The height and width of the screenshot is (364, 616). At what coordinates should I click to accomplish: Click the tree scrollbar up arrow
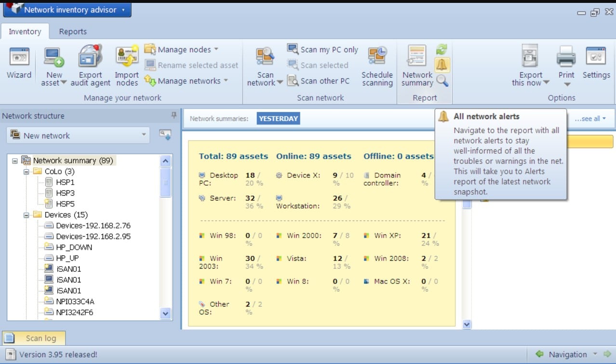[x=165, y=161]
